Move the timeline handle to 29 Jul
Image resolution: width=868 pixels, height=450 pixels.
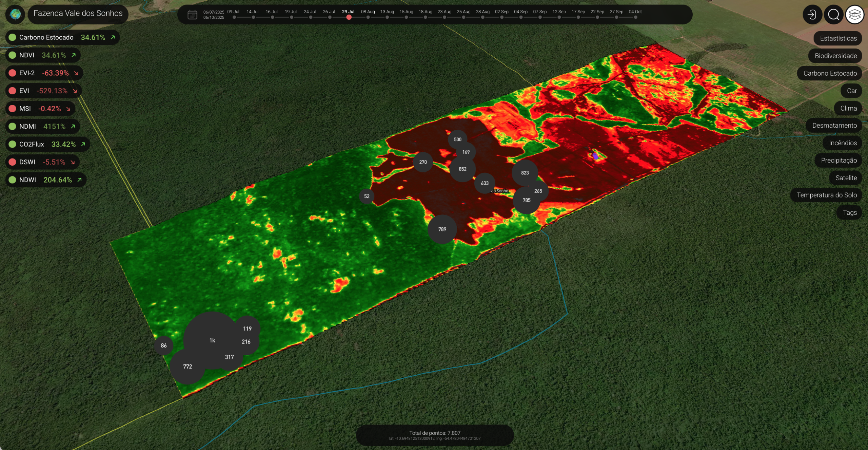349,17
